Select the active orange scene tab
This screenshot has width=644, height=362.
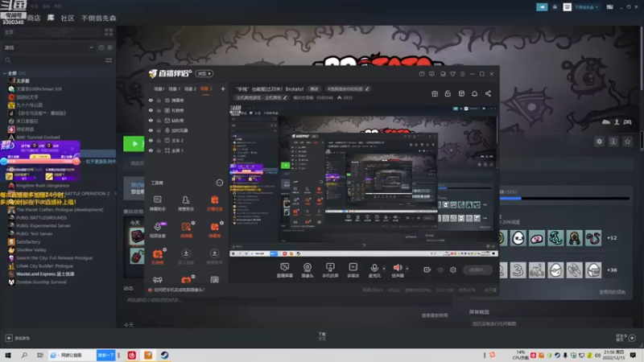point(205,88)
